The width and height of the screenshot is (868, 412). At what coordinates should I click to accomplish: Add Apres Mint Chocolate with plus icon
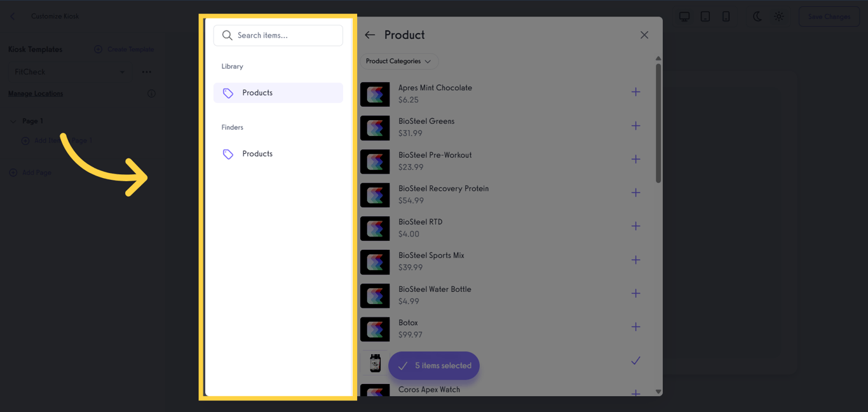click(635, 92)
